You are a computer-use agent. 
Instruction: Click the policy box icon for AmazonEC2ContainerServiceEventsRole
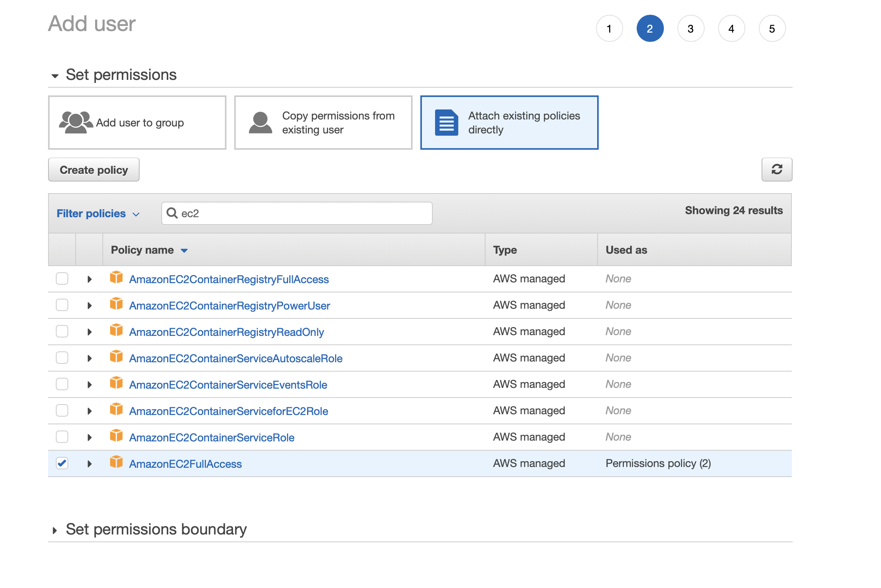[116, 383]
